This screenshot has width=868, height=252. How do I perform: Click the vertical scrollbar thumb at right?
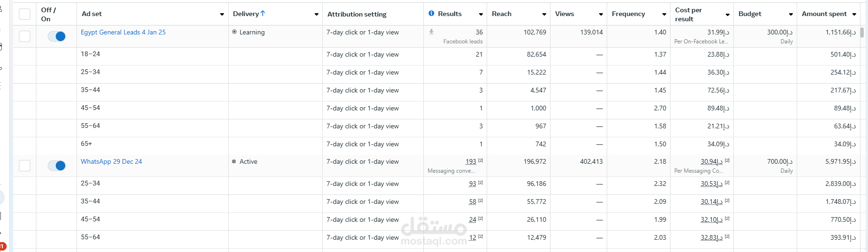862,33
